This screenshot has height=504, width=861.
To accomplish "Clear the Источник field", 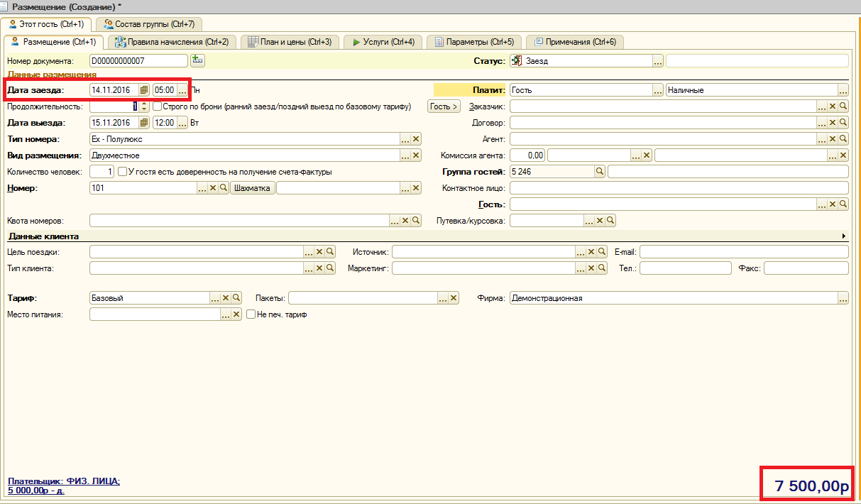I will 591,252.
